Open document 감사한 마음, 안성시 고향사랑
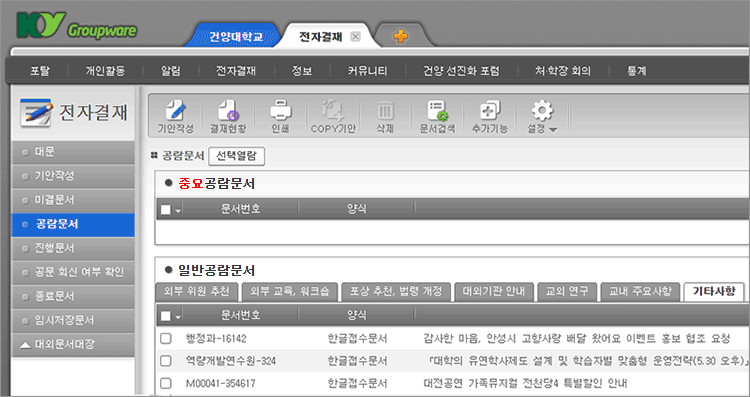Image resolution: width=750 pixels, height=397 pixels. point(576,339)
